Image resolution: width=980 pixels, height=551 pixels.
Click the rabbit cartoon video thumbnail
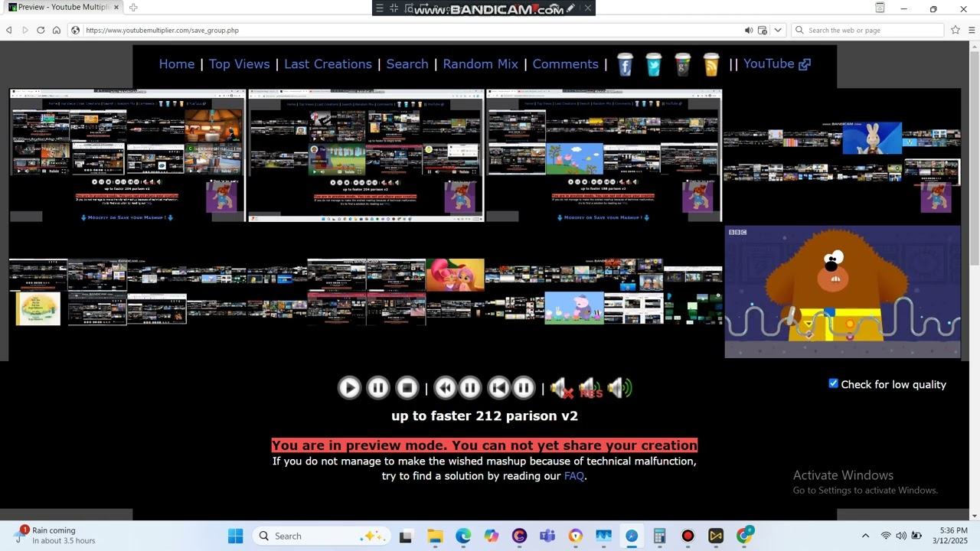(x=872, y=139)
